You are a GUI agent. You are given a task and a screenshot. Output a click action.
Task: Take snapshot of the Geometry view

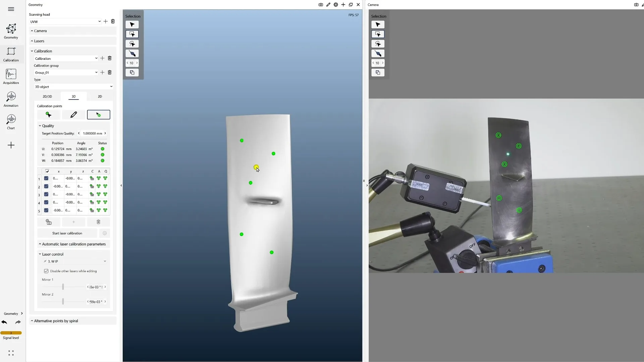click(321, 5)
